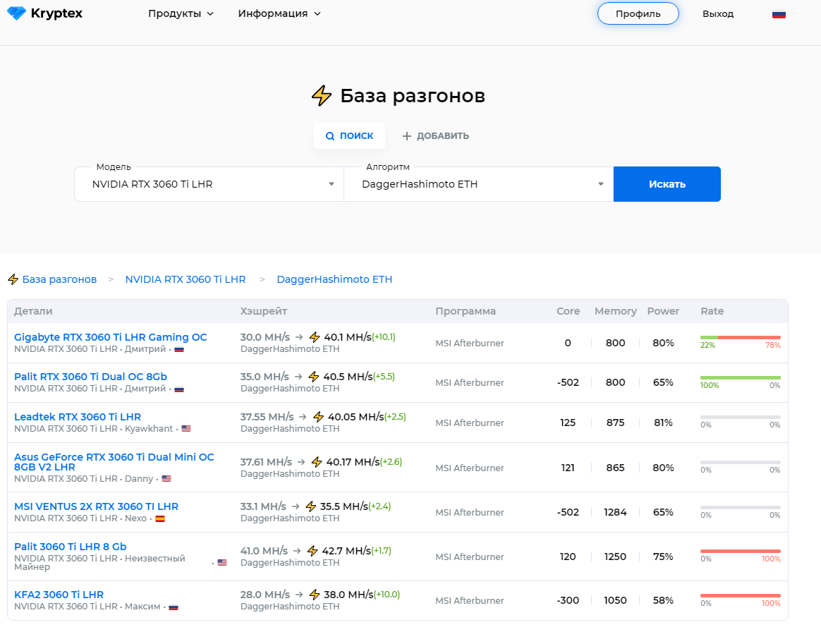Click US flag next to Kyawkhant
Viewport: 821px width, 644px height.
point(186,429)
